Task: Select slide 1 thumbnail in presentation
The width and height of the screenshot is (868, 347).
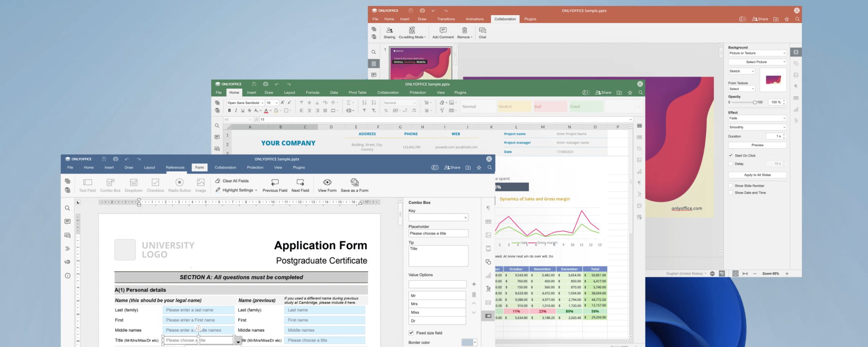Action: coord(420,63)
